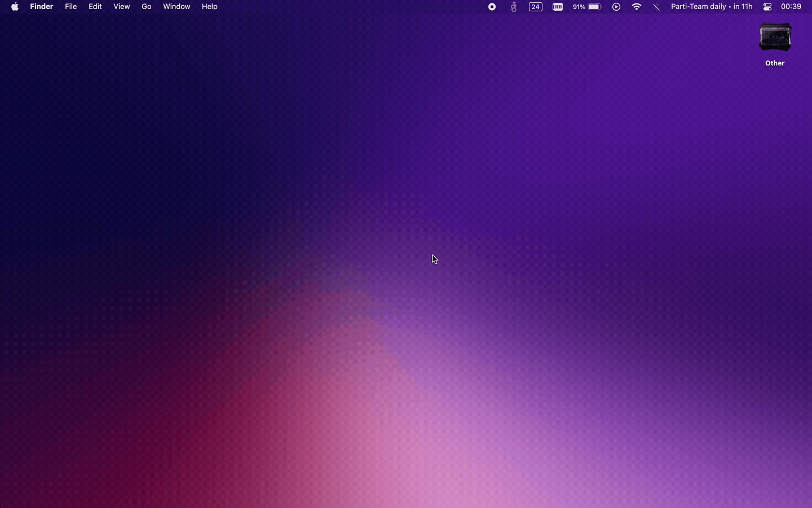812x508 pixels.
Task: Click the 00:39 clock in menu bar
Action: point(791,7)
